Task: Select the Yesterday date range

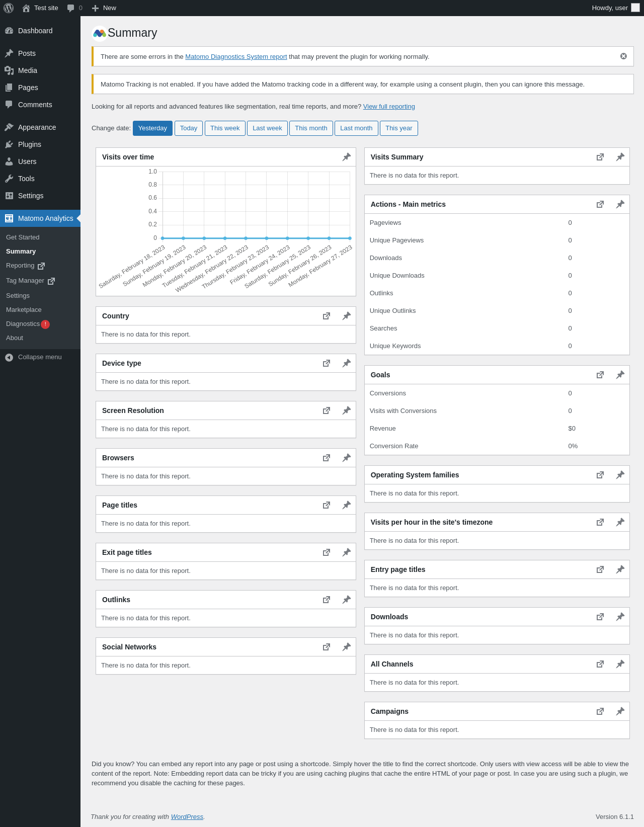Action: pyautogui.click(x=152, y=128)
